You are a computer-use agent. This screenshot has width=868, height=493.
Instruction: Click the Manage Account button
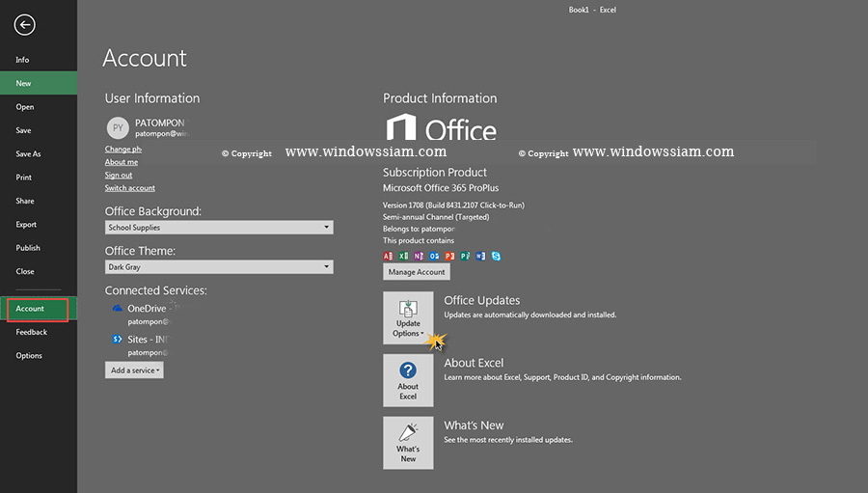point(417,272)
